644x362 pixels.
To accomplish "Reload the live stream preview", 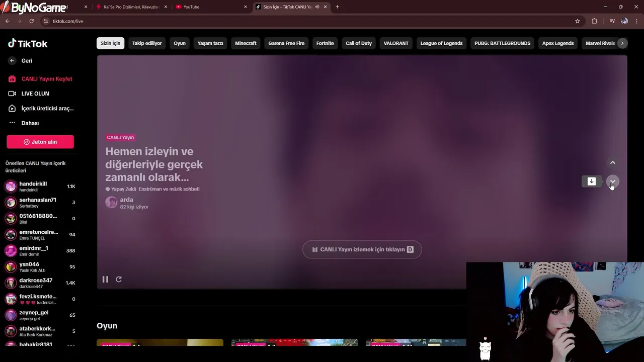I will 119,280.
